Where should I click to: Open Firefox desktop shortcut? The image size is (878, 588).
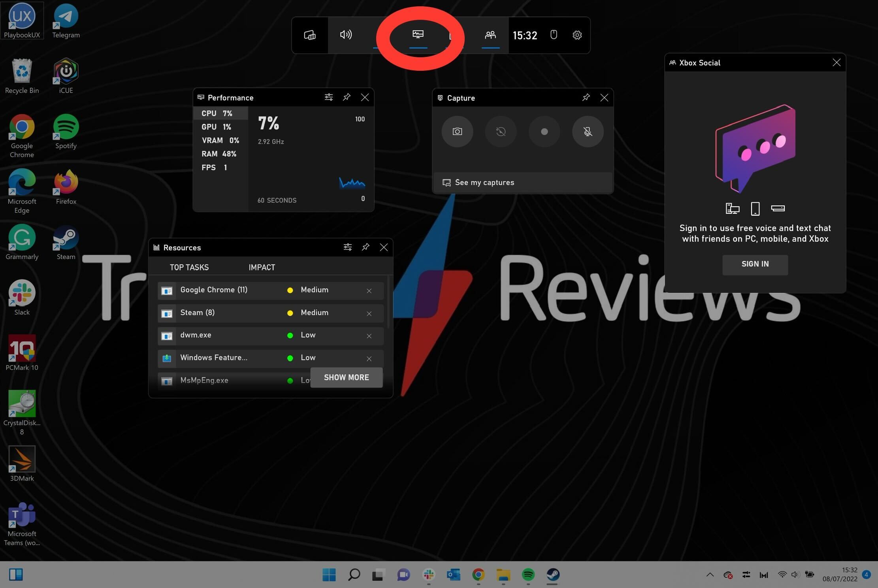(66, 187)
